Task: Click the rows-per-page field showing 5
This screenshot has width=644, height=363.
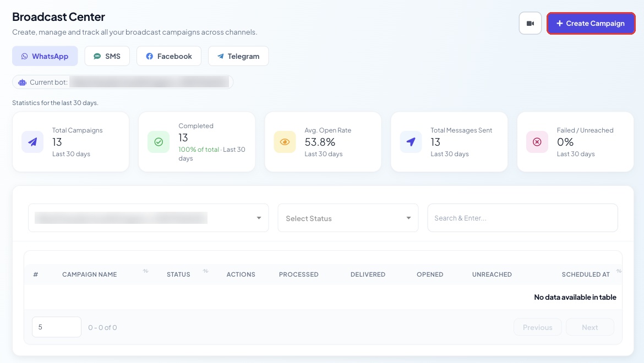Action: pyautogui.click(x=57, y=327)
